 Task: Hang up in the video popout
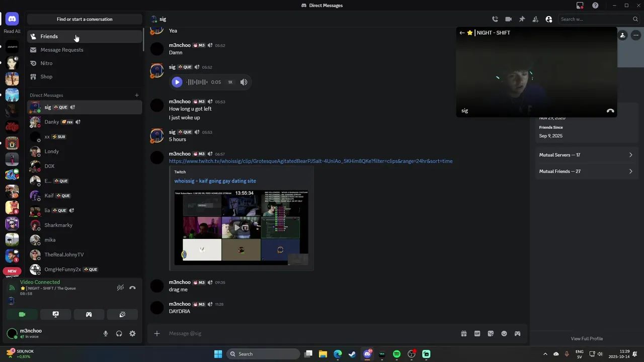click(x=610, y=111)
